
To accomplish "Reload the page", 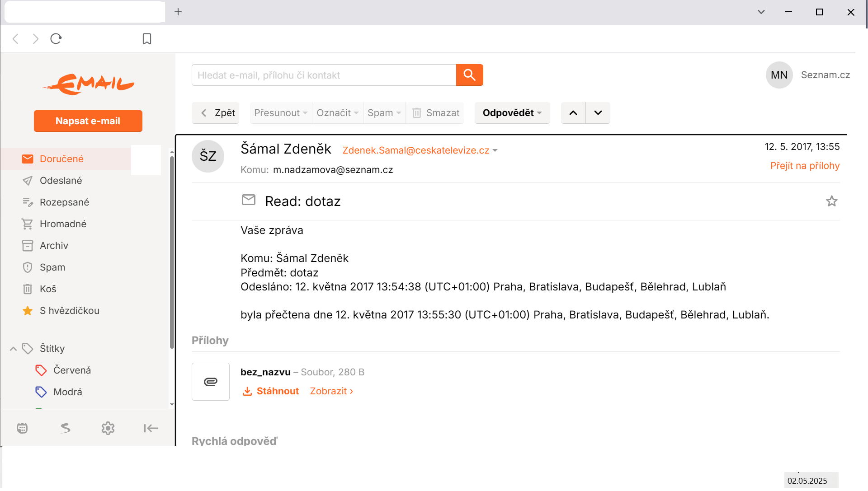I will [56, 39].
